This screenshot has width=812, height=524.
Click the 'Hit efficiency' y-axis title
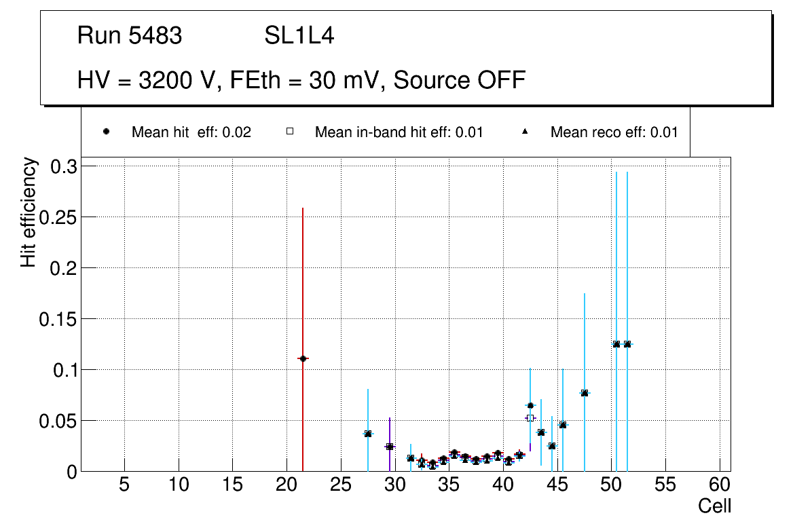click(29, 212)
